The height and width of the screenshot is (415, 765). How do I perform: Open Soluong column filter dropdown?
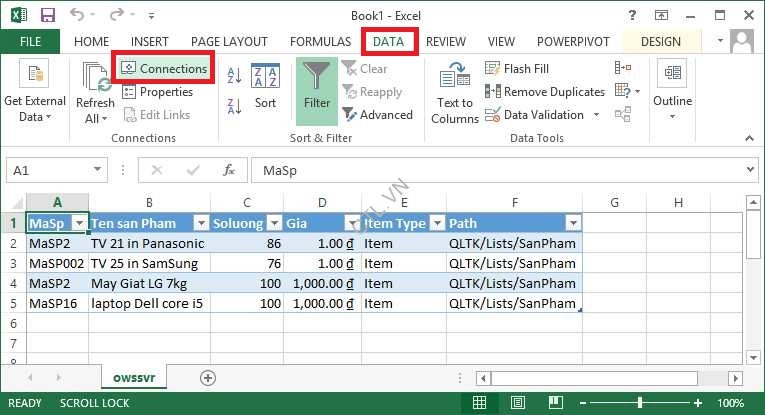275,223
